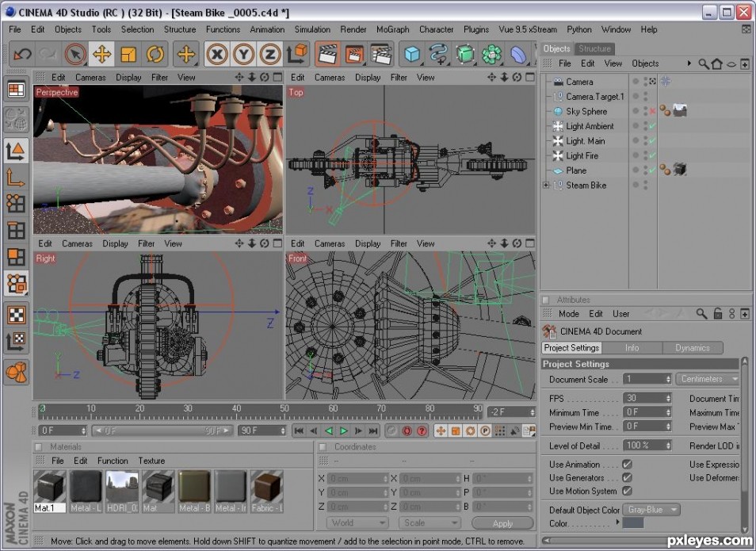Render the active view clapperboard icon
The image size is (756, 551).
327,54
